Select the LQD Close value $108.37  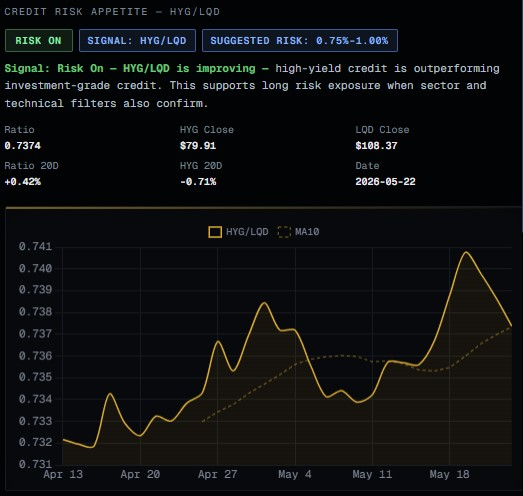click(376, 146)
